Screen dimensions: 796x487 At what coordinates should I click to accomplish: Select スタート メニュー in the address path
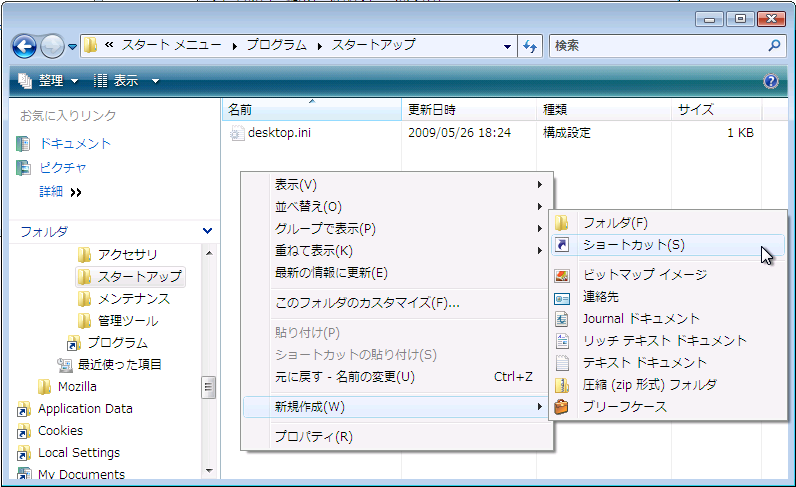(x=171, y=45)
